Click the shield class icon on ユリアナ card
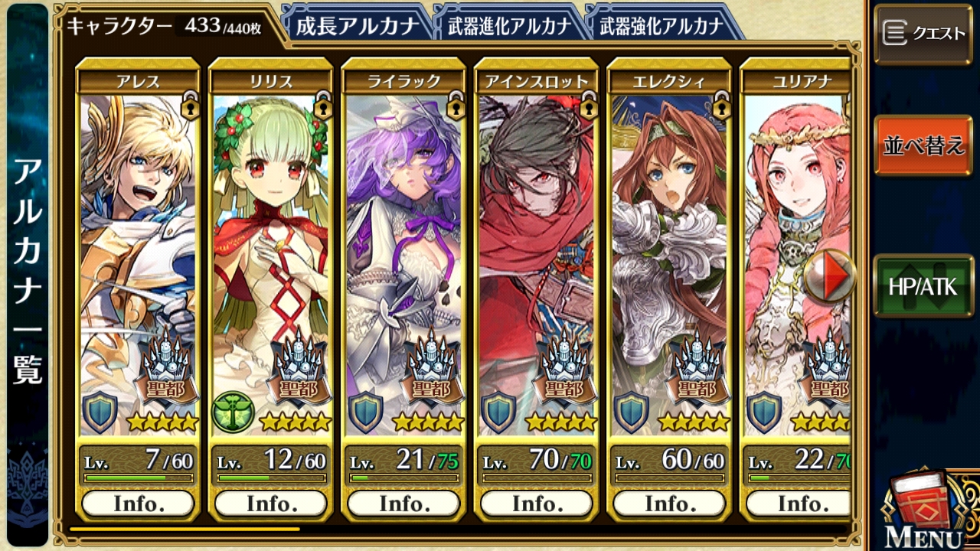This screenshot has height=551, width=980. pos(764,412)
